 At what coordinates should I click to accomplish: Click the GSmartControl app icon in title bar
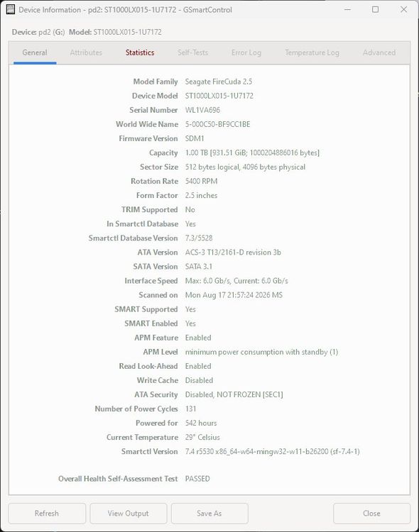pos(11,9)
